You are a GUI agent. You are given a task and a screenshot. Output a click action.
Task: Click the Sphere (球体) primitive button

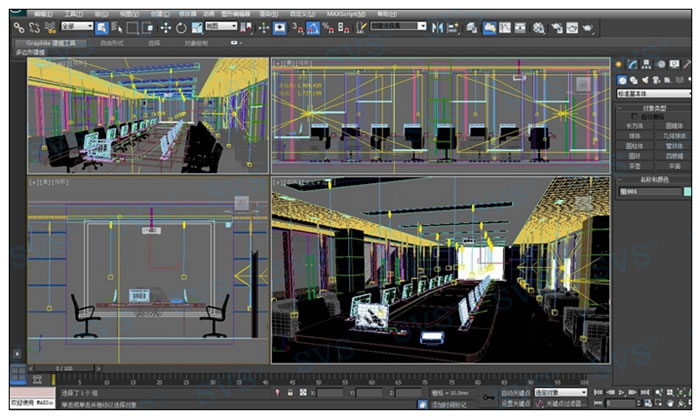click(635, 136)
